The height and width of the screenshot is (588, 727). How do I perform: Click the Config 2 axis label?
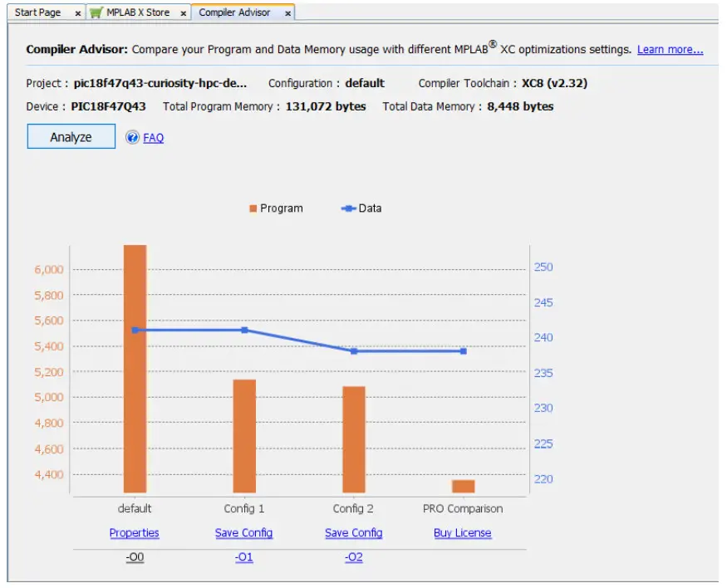pyautogui.click(x=353, y=509)
